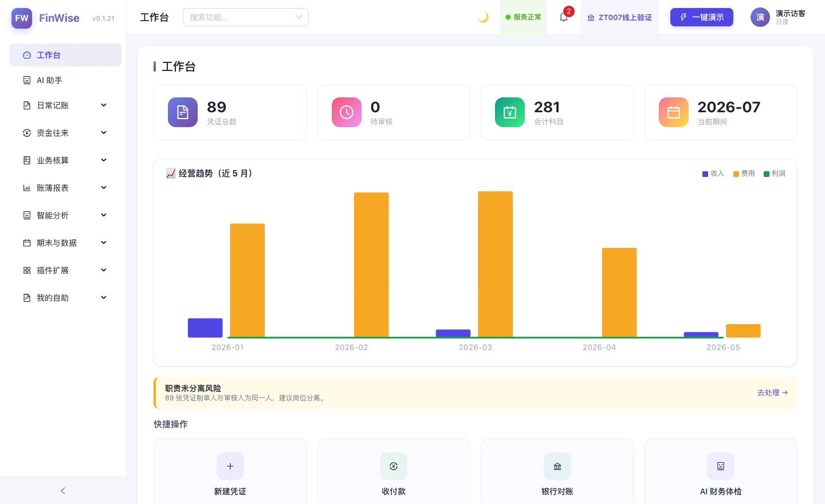Open AI 助手 menu item
Viewport: 825px width, 504px height.
coord(65,80)
